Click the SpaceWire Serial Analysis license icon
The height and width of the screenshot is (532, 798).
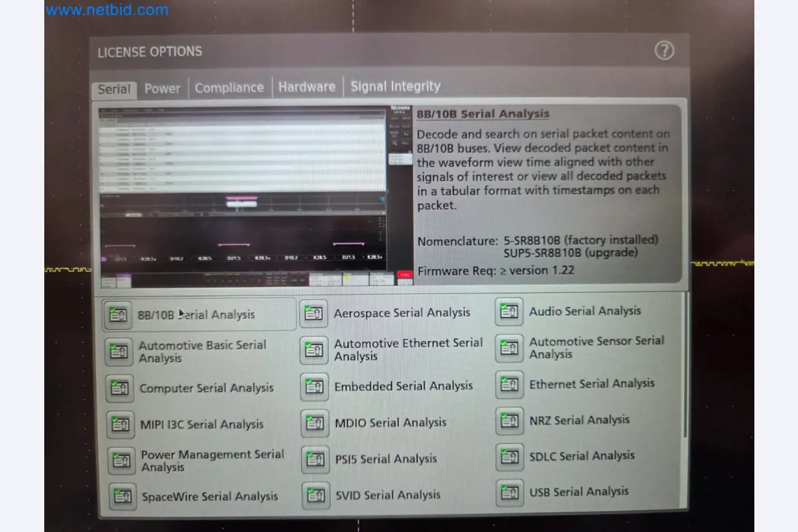[x=122, y=496]
